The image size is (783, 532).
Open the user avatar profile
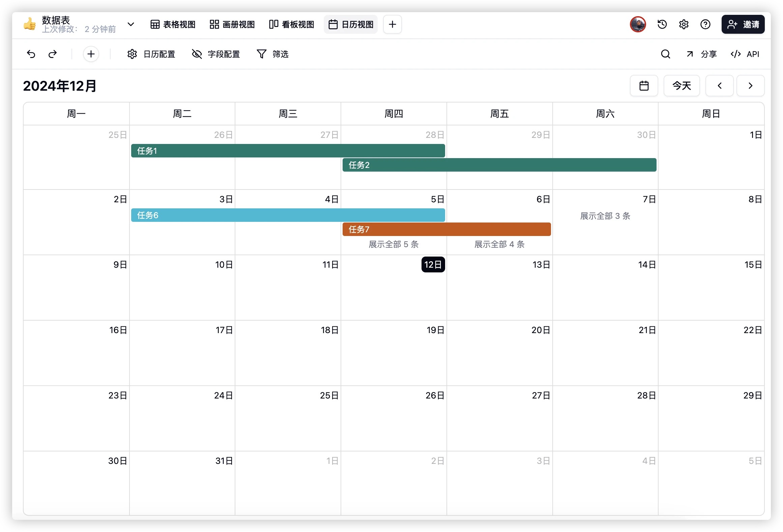(638, 24)
